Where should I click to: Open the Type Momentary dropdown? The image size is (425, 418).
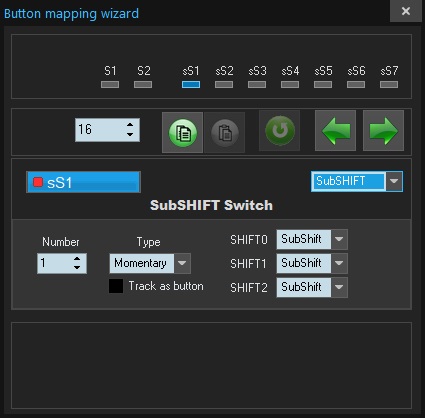[x=182, y=263]
